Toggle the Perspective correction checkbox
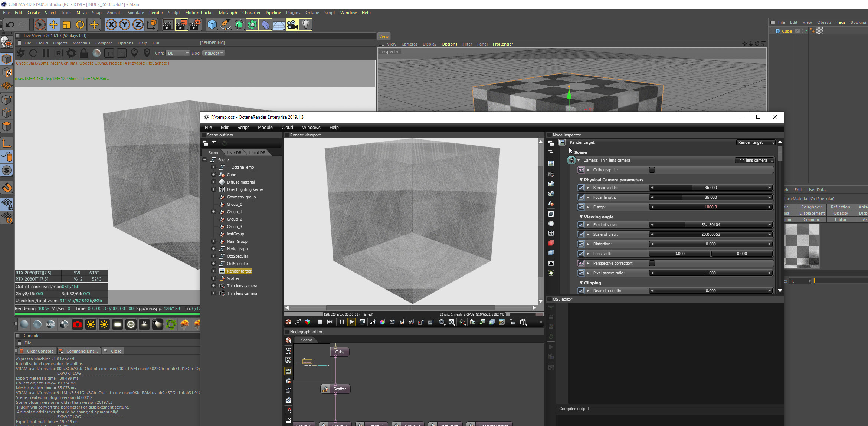 (x=652, y=263)
